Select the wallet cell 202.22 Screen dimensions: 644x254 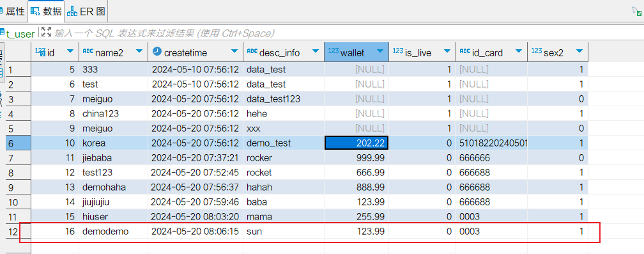(x=356, y=143)
